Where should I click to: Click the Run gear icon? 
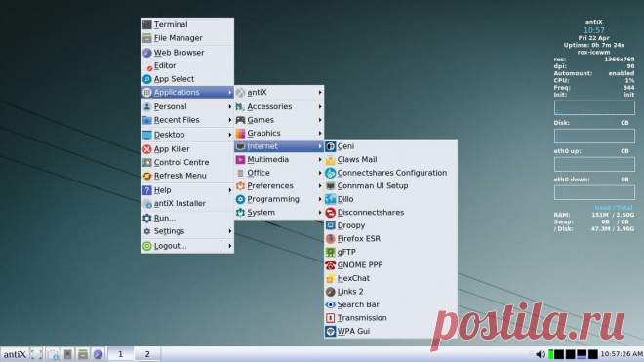(x=147, y=219)
